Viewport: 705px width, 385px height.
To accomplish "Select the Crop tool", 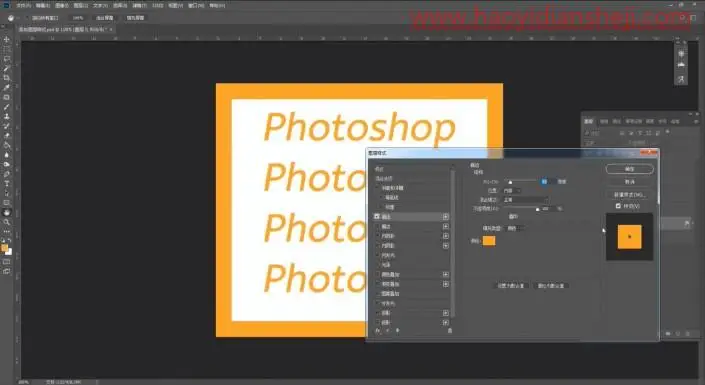I will pyautogui.click(x=7, y=78).
